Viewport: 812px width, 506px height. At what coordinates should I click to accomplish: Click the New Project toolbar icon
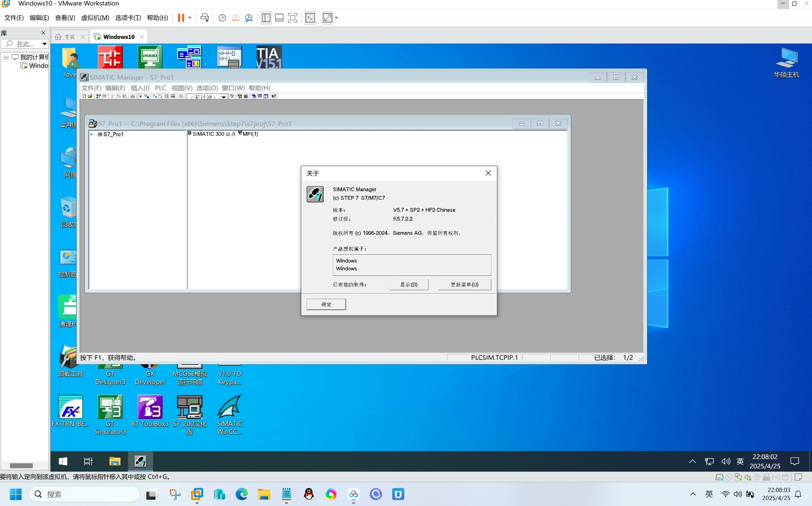pyautogui.click(x=84, y=96)
